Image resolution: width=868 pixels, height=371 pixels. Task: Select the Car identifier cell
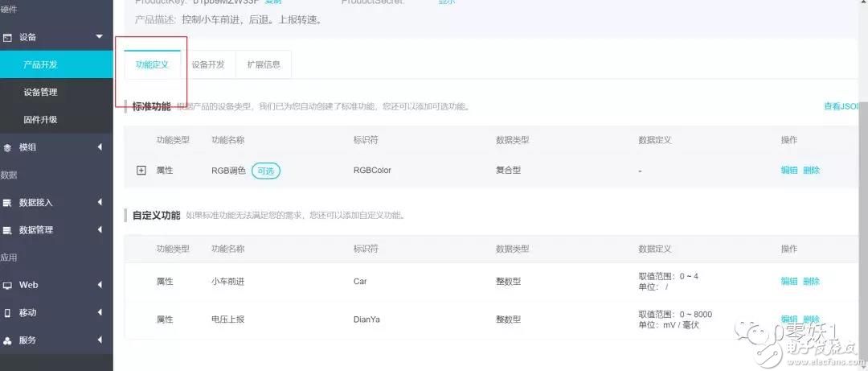click(360, 281)
